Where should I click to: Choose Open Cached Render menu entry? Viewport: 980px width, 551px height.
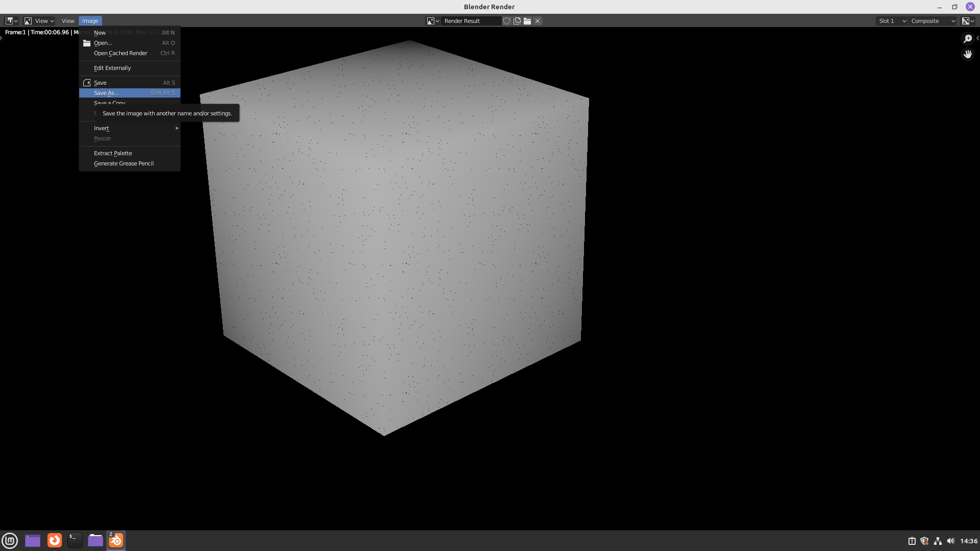pos(121,53)
